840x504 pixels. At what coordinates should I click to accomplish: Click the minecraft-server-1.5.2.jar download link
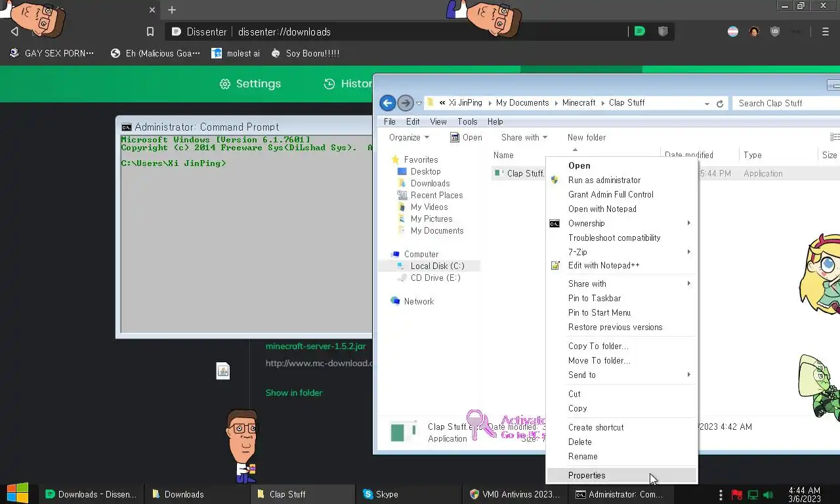[x=316, y=346]
